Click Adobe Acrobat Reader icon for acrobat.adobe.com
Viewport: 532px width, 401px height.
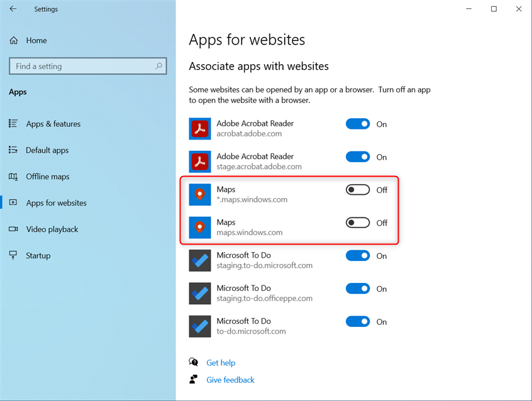pos(200,129)
